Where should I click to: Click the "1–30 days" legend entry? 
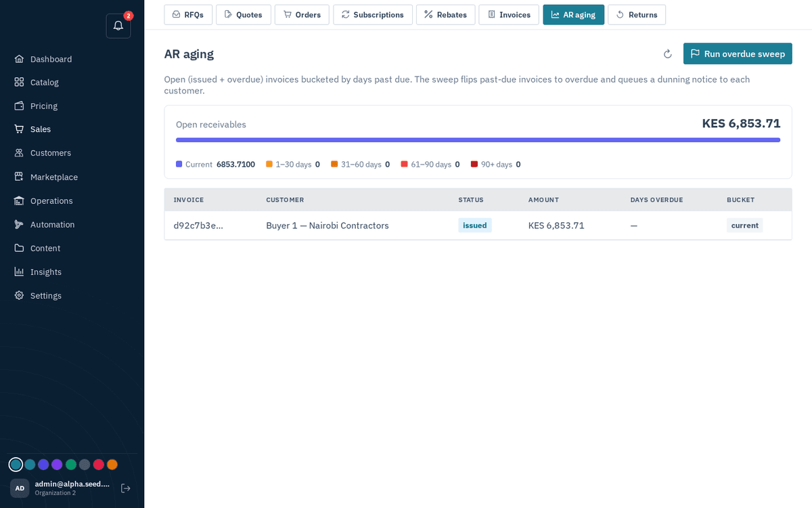[293, 165]
